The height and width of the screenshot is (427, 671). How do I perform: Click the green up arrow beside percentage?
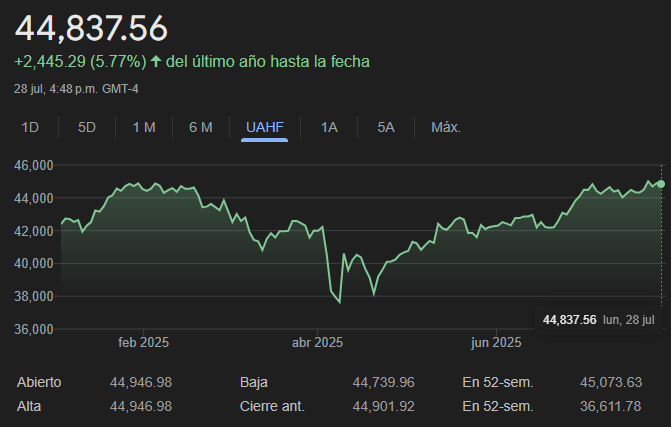[x=156, y=61]
